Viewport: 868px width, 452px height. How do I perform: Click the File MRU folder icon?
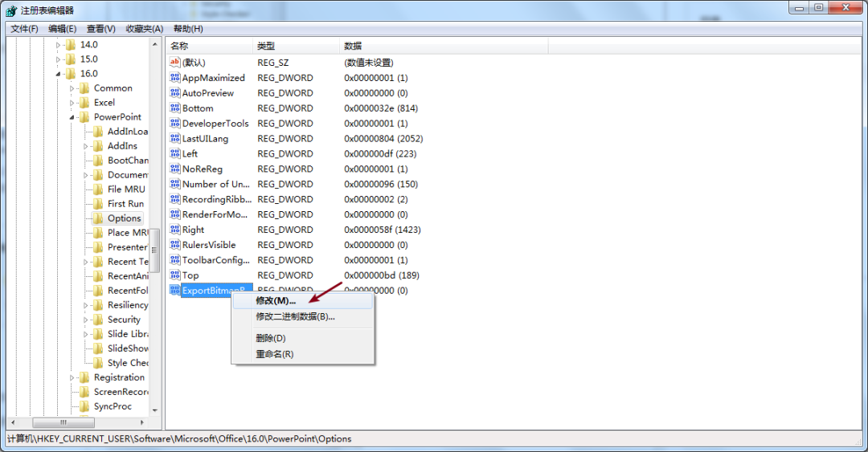(98, 189)
